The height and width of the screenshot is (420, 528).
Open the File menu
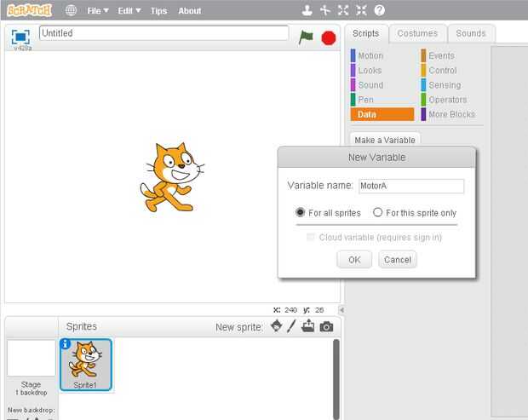click(98, 11)
